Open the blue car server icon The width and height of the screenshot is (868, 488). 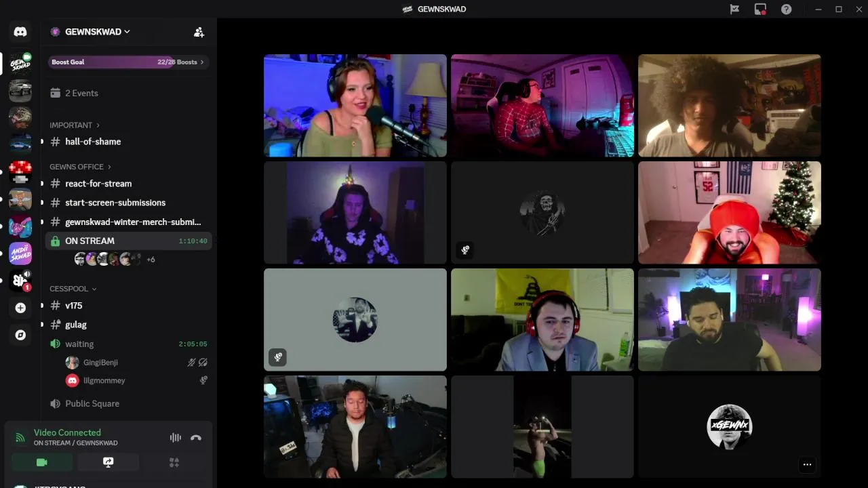[20, 144]
